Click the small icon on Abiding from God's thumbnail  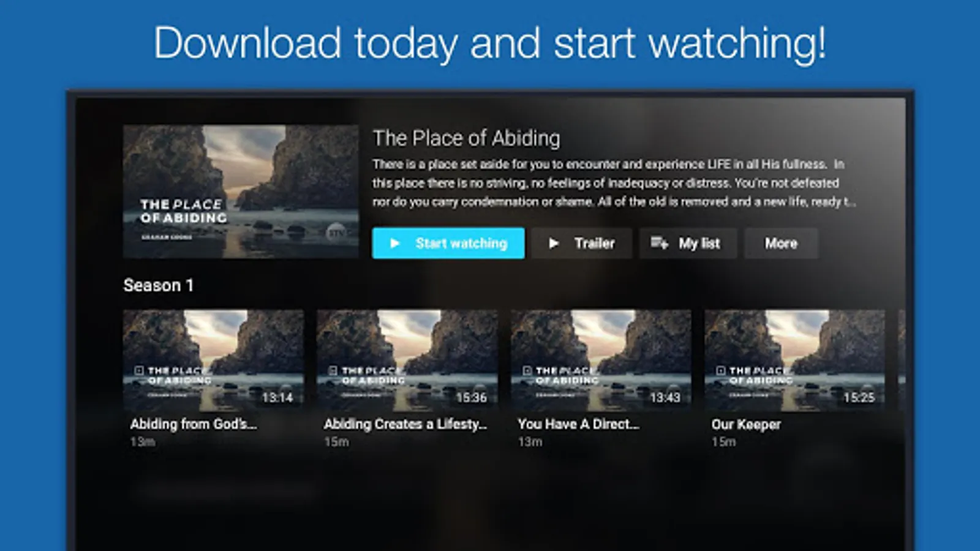point(139,370)
